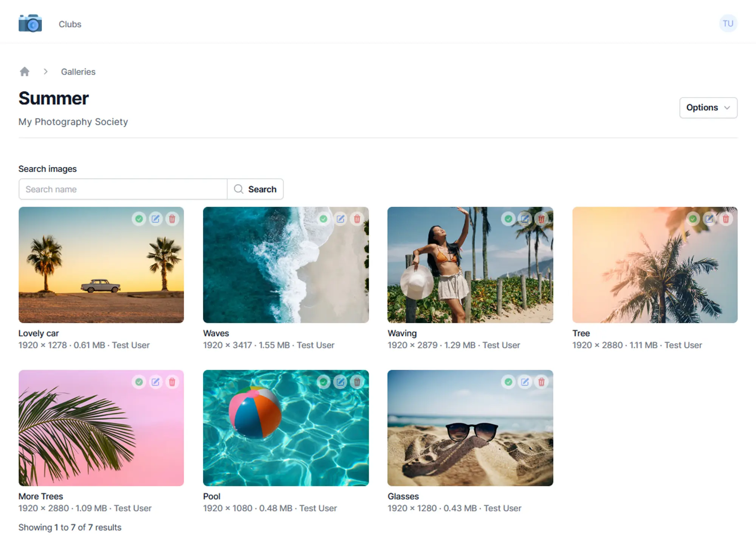Open the TU user avatar menu

pos(728,24)
